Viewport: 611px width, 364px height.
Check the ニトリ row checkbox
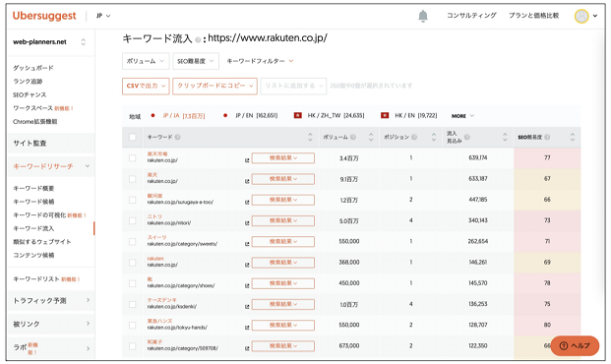click(x=133, y=221)
